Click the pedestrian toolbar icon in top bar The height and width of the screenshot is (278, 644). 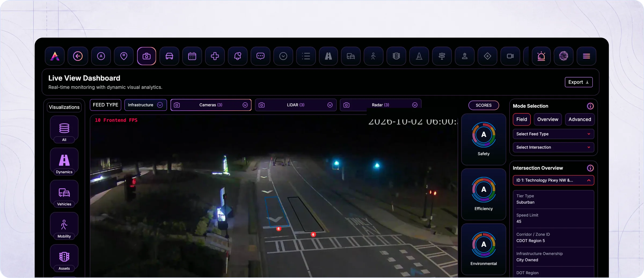[x=374, y=56]
